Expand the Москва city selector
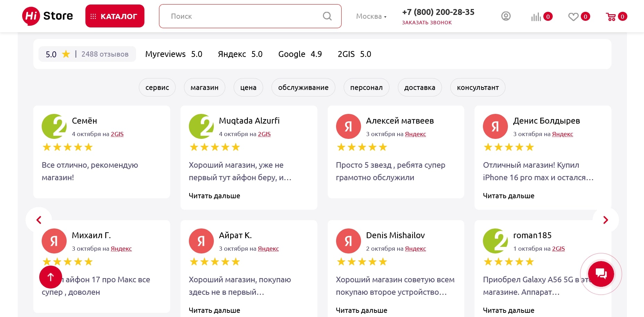The image size is (644, 317). point(371,16)
